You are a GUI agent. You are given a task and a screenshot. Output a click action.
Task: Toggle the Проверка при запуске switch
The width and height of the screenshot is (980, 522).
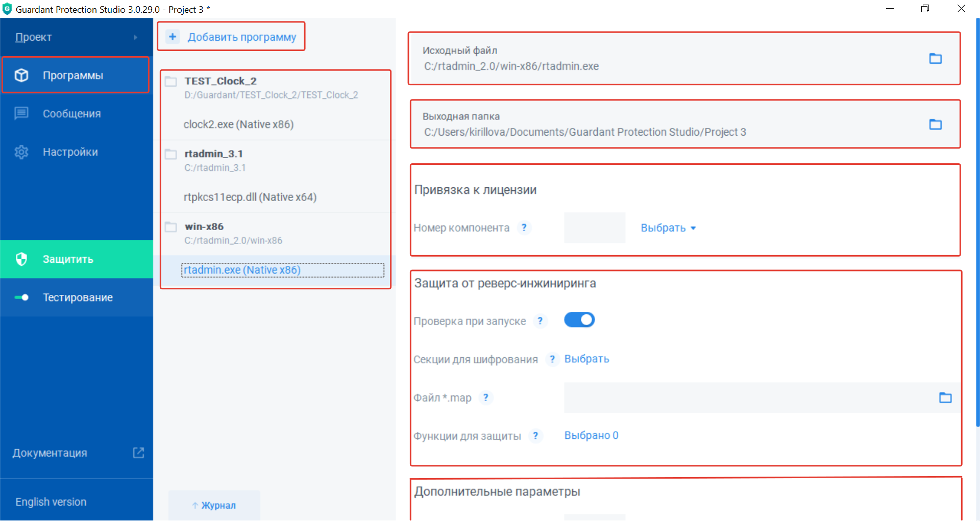click(x=579, y=320)
